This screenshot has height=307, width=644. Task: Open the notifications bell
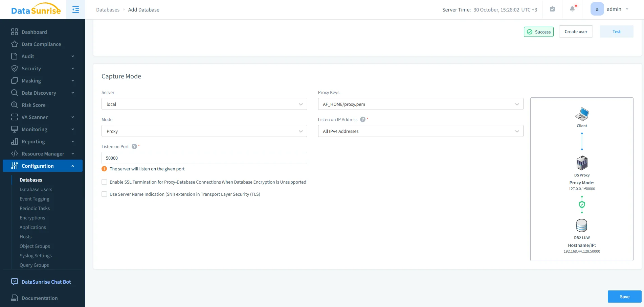click(572, 9)
